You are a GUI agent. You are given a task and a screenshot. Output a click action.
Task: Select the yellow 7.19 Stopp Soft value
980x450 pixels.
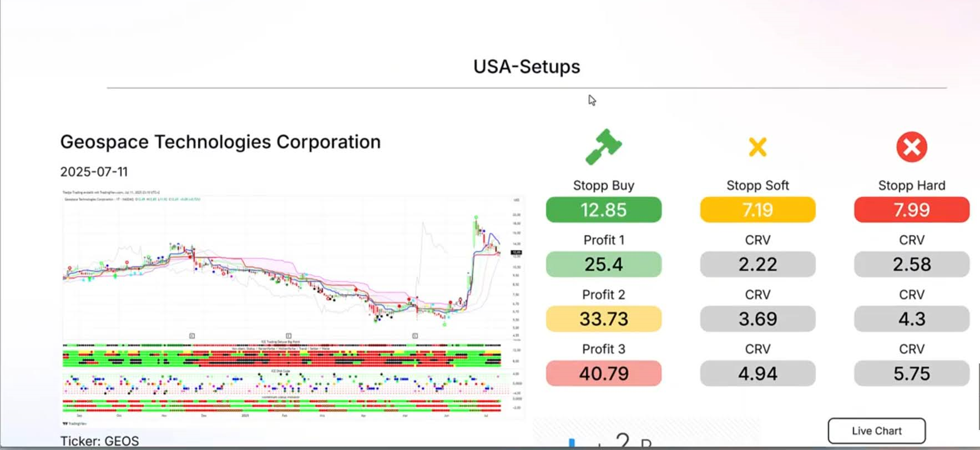click(757, 210)
